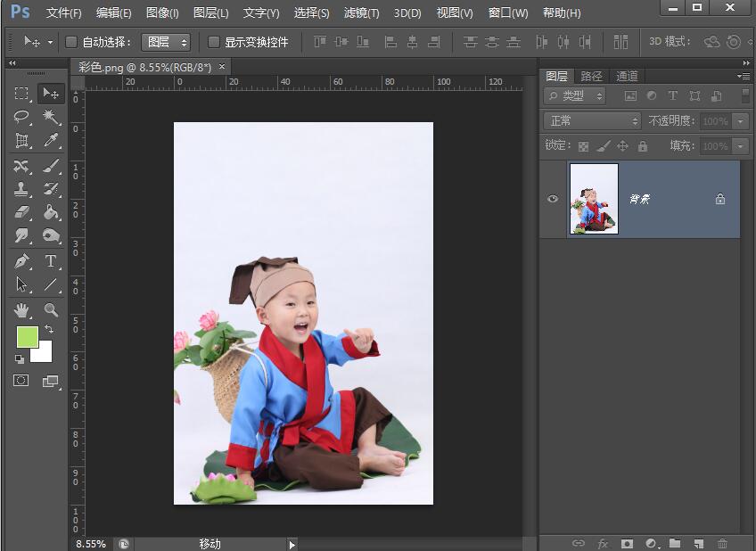Select the Magic Wand tool
This screenshot has height=551, width=756.
click(51, 116)
